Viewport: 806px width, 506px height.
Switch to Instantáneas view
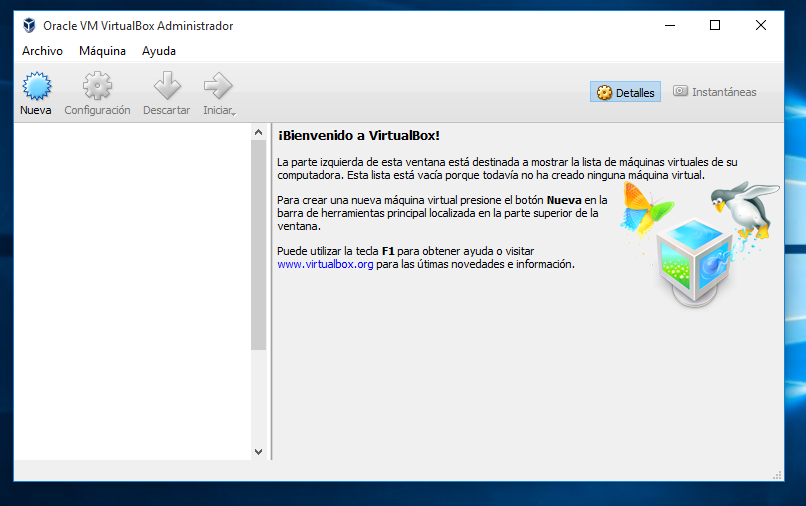715,92
